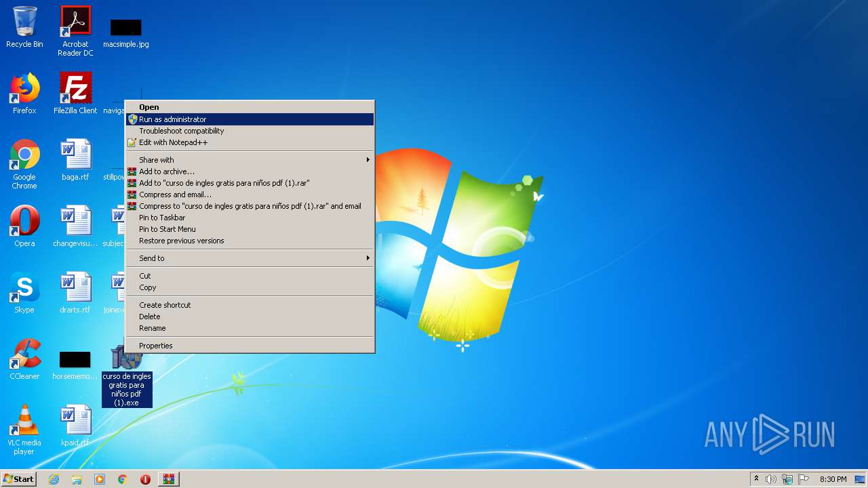The height and width of the screenshot is (488, 868).
Task: Choose Cut in the context menu
Action: (x=250, y=276)
